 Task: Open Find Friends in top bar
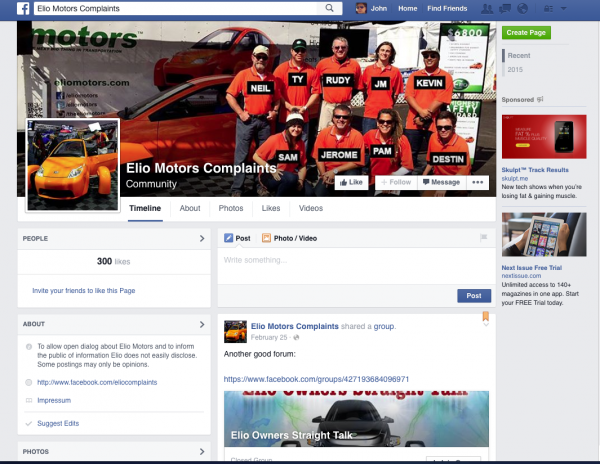(447, 8)
